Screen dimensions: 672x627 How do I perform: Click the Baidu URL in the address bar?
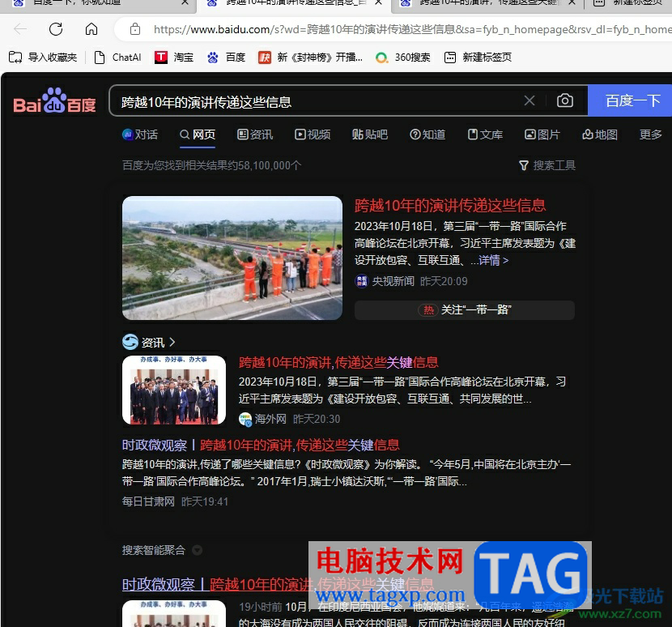412,29
